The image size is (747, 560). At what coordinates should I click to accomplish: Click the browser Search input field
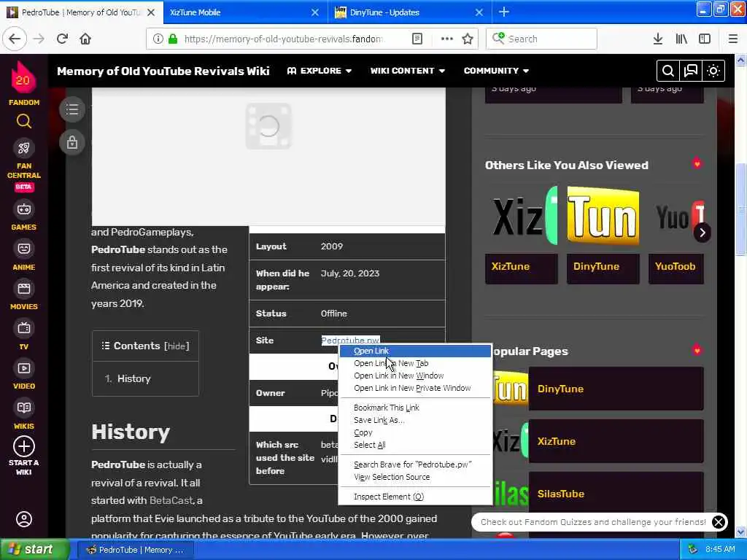coord(542,39)
